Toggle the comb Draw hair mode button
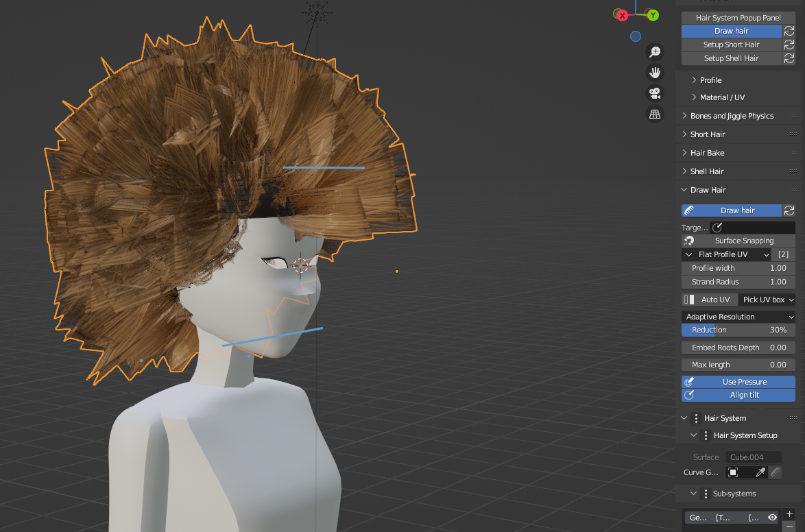 pos(732,210)
